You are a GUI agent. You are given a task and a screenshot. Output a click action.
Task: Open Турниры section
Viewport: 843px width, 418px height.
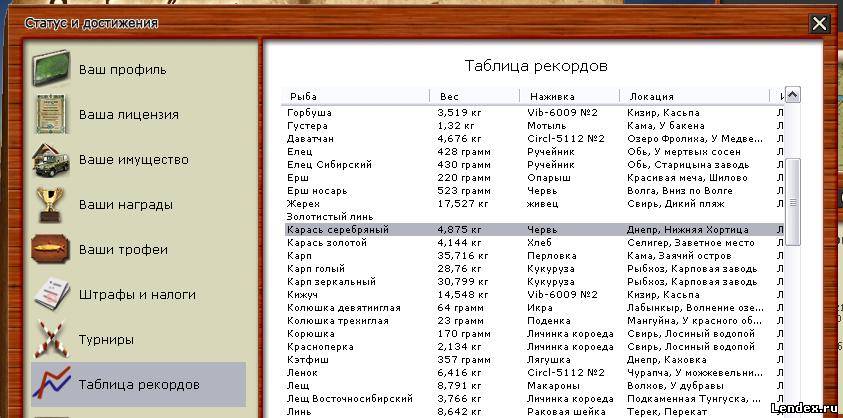click(x=106, y=340)
